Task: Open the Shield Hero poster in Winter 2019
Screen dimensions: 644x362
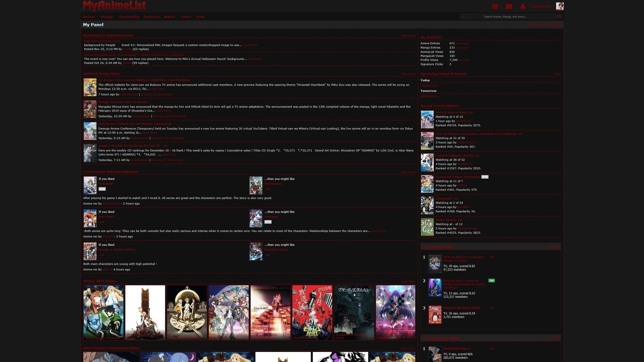Action: [103, 313]
